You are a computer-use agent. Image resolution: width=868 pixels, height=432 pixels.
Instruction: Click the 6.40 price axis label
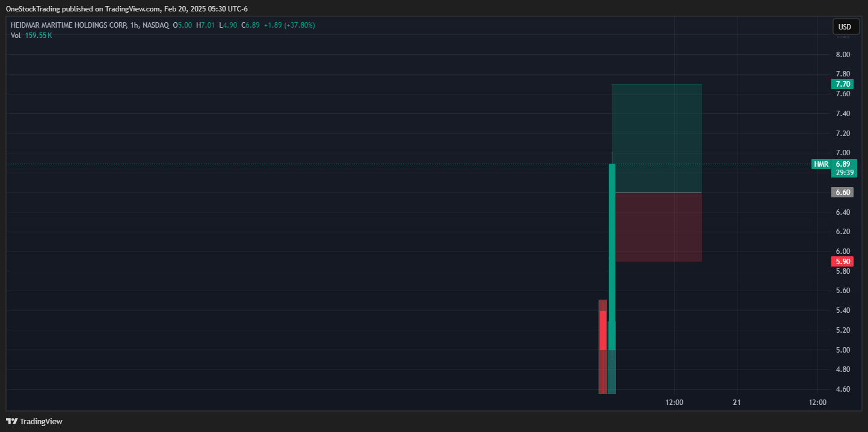click(843, 212)
